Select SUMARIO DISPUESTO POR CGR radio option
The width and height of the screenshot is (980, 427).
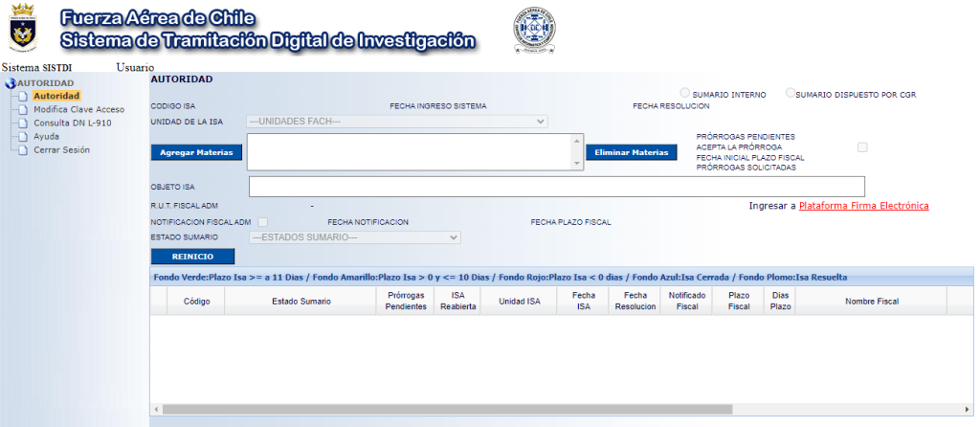791,93
